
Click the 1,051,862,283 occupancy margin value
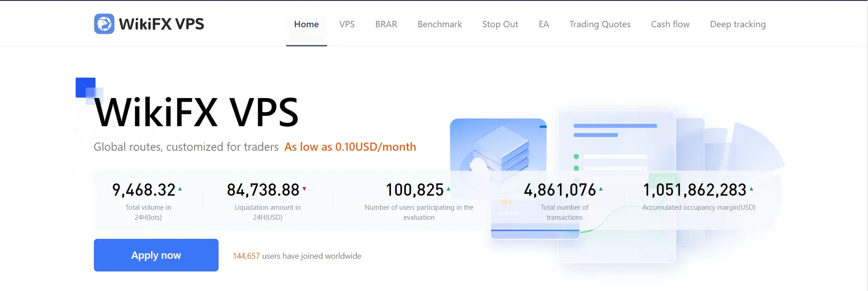tap(695, 190)
